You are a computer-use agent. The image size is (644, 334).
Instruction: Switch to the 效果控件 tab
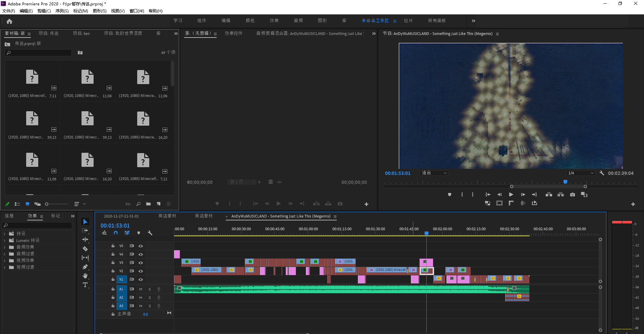pos(233,33)
